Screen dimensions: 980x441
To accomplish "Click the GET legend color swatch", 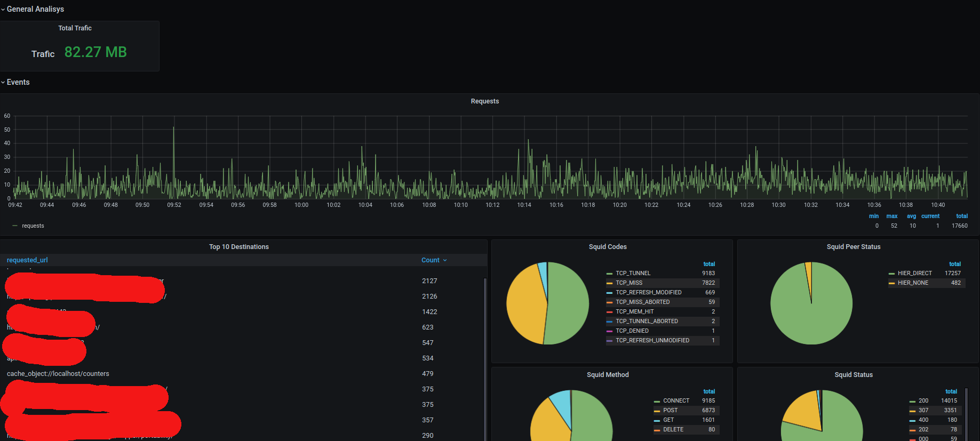I will 657,420.
